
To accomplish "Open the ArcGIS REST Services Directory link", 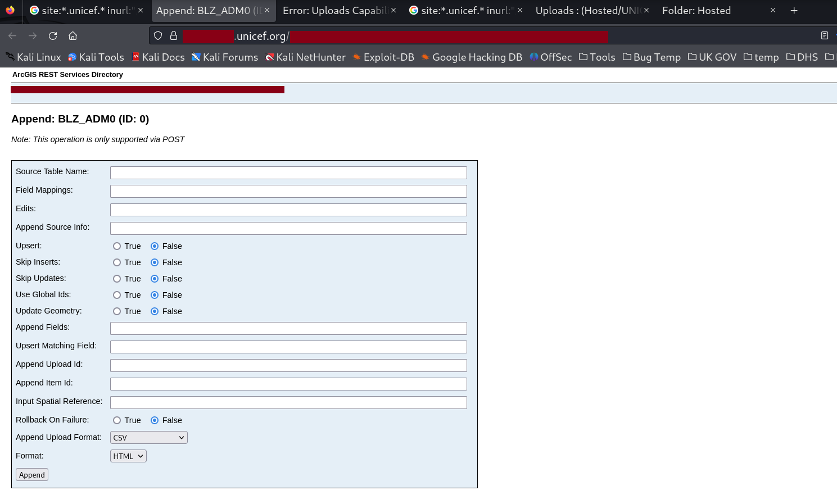I will [67, 74].
